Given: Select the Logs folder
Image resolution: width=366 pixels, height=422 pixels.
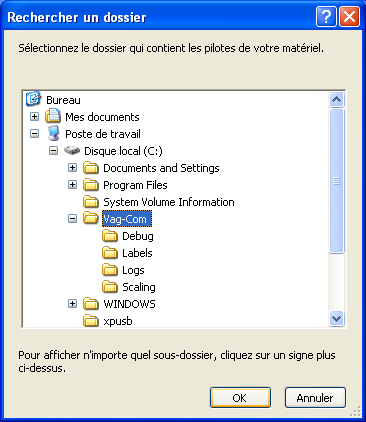Looking at the screenshot, I should click(x=133, y=270).
